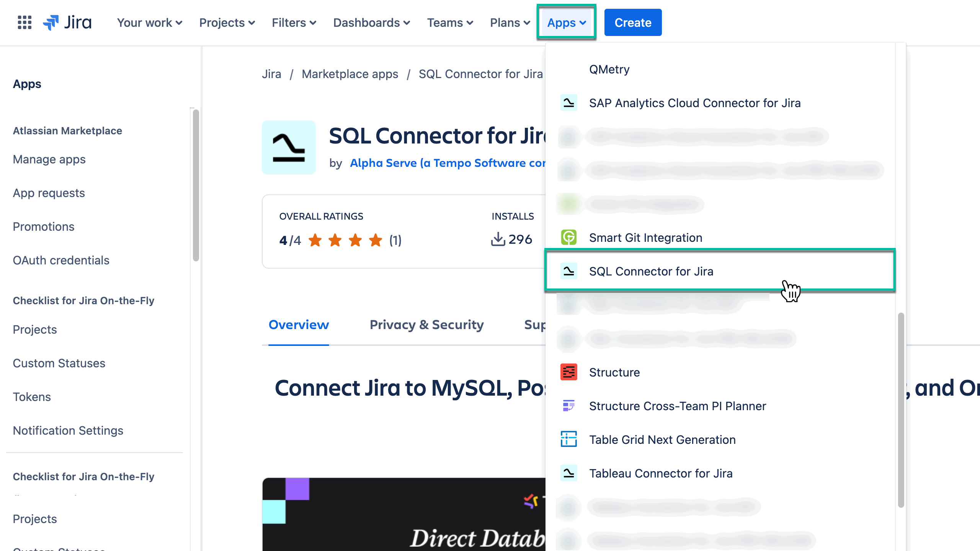Click the Table Grid Next Generation icon
The width and height of the screenshot is (980, 551).
coord(569,439)
